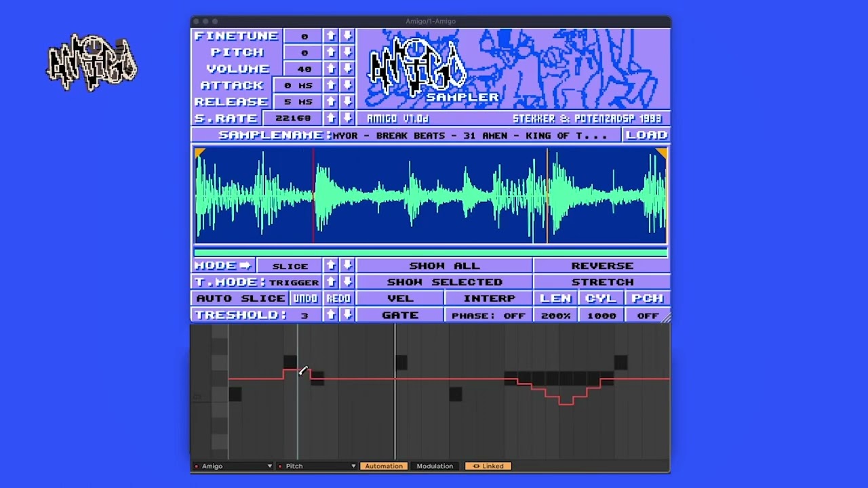Change T.Mode with its up arrow
Screen dimensions: 868x488
(331, 282)
